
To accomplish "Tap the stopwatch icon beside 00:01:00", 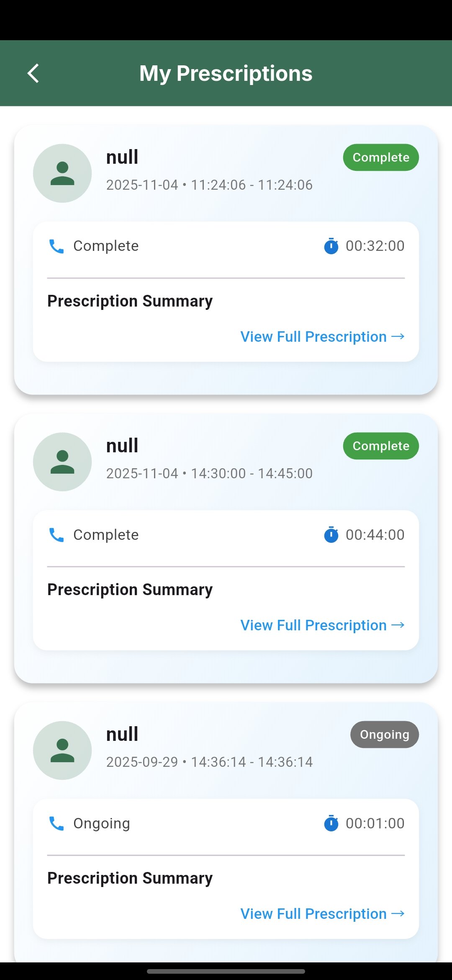I will click(x=331, y=823).
